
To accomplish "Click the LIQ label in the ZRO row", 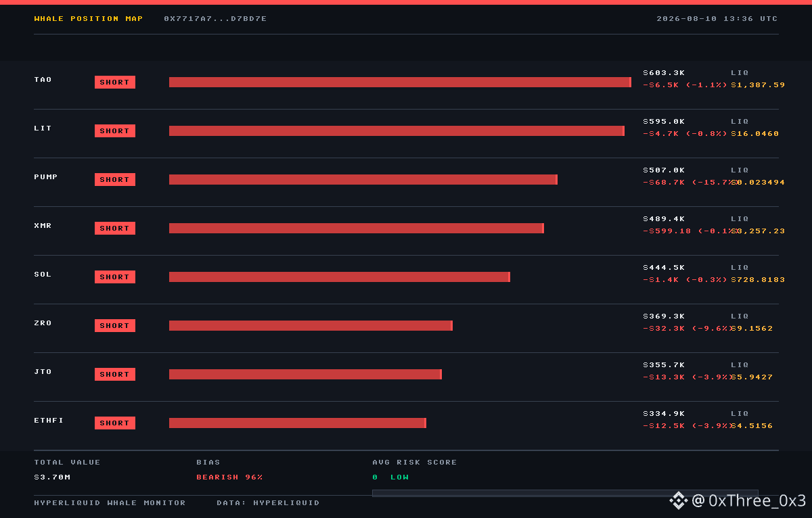I will pos(740,316).
